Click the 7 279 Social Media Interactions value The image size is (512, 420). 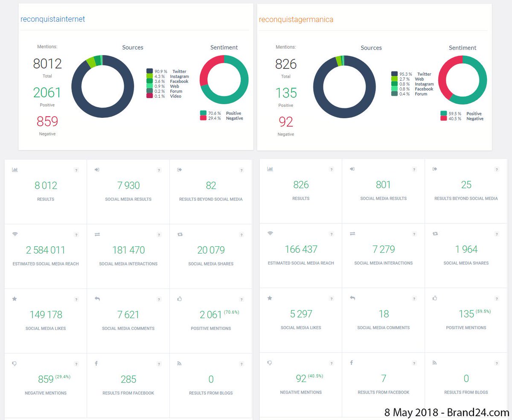(384, 249)
